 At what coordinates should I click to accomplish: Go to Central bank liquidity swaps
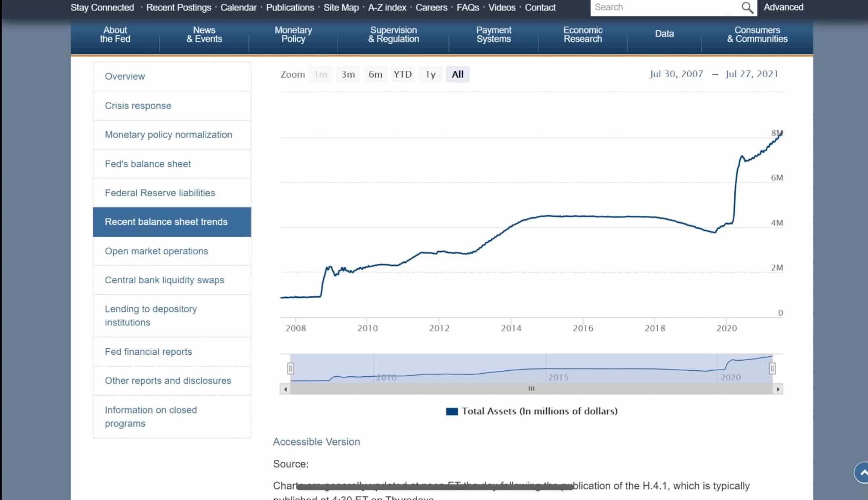point(164,280)
